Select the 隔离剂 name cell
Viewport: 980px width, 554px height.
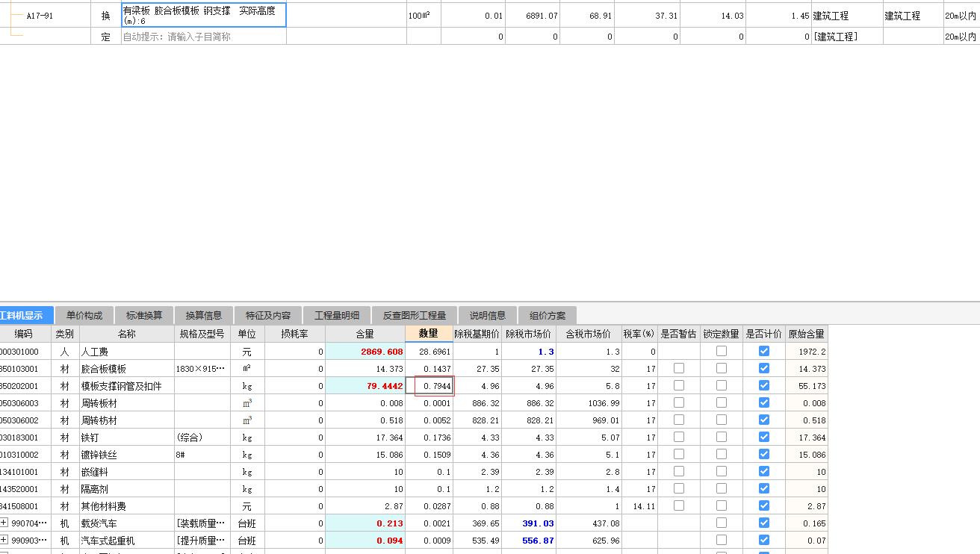pyautogui.click(x=127, y=488)
